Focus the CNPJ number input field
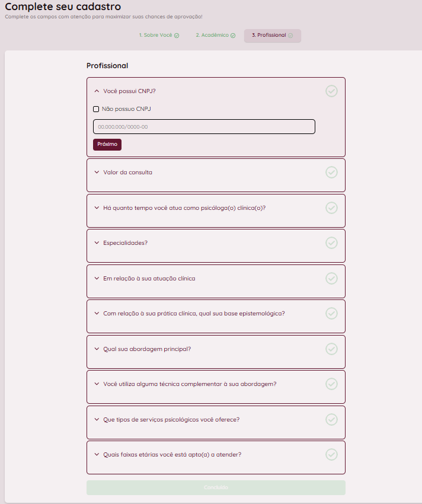This screenshot has height=504, width=422. (x=204, y=127)
